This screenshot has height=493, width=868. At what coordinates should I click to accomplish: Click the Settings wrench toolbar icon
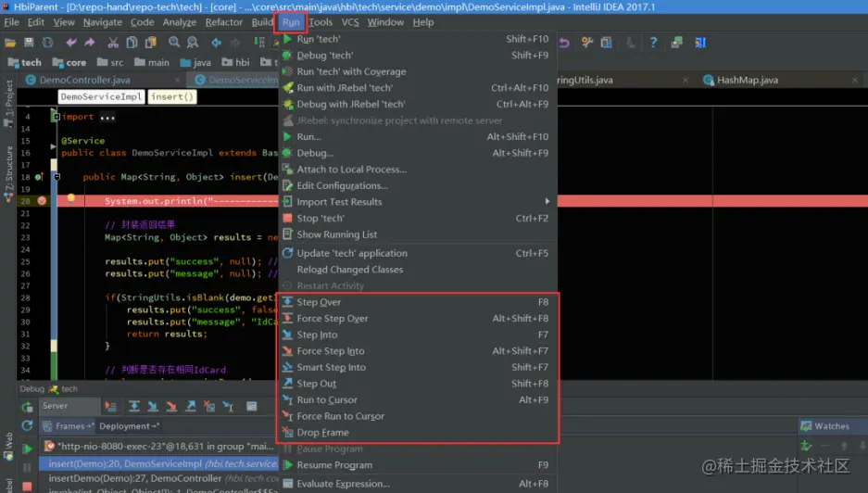tap(587, 43)
